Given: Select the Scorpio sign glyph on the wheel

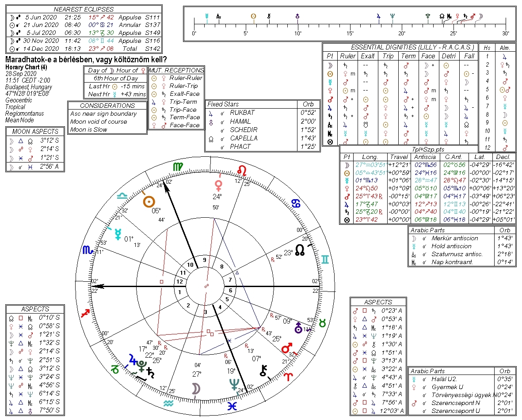Looking at the screenshot, I should [88, 250].
